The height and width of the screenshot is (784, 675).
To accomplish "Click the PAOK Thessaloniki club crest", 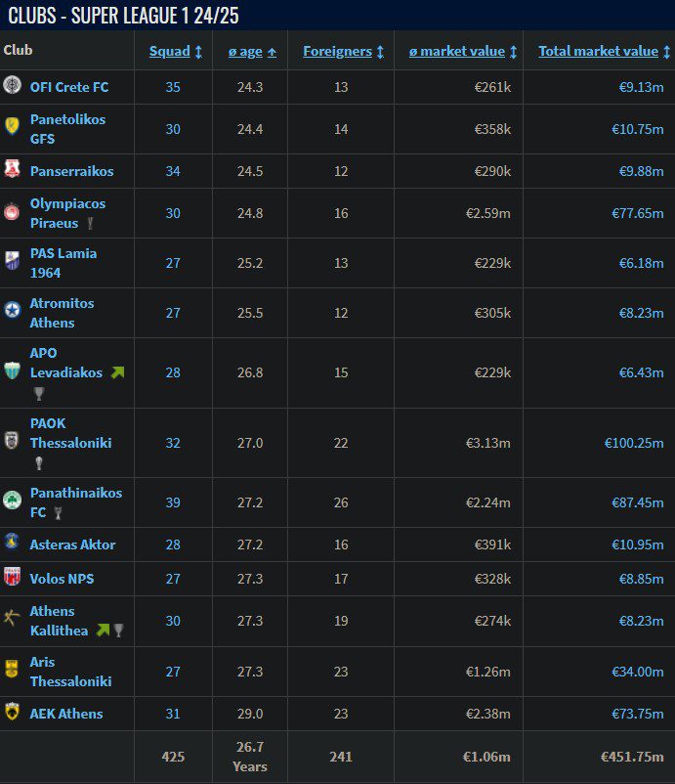I will pyautogui.click(x=12, y=440).
